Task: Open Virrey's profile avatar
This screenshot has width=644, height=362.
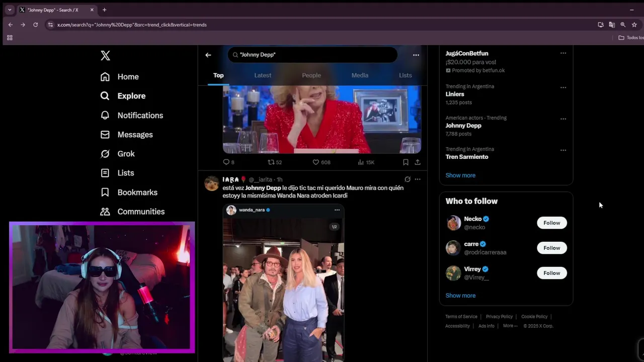Action: pyautogui.click(x=453, y=273)
